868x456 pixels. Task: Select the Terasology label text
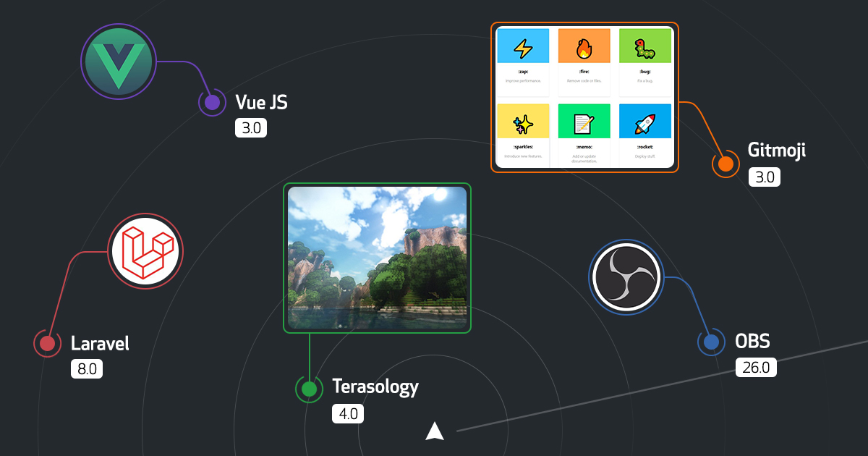(x=375, y=387)
